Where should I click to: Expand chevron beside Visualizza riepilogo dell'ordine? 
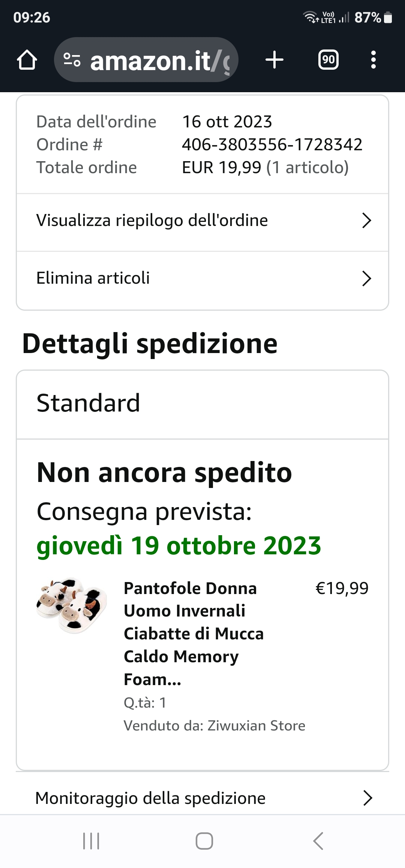click(366, 220)
